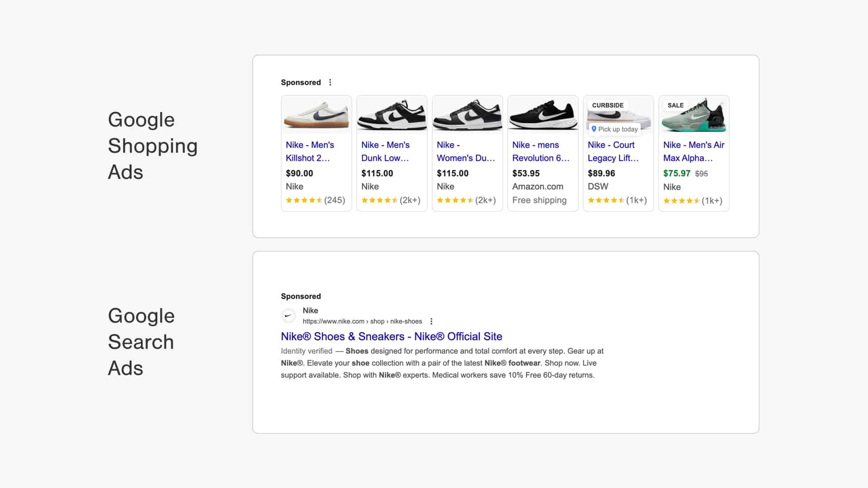Open the Nike - Men's Killshot 2 link

[x=310, y=151]
